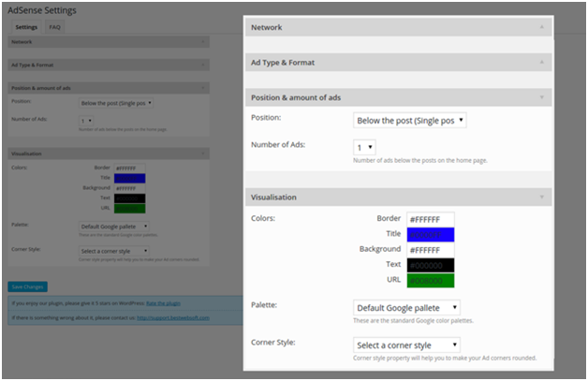Expand Ad Type & Format arrow in zoomed panel
Image resolution: width=588 pixels, height=381 pixels.
tap(541, 62)
